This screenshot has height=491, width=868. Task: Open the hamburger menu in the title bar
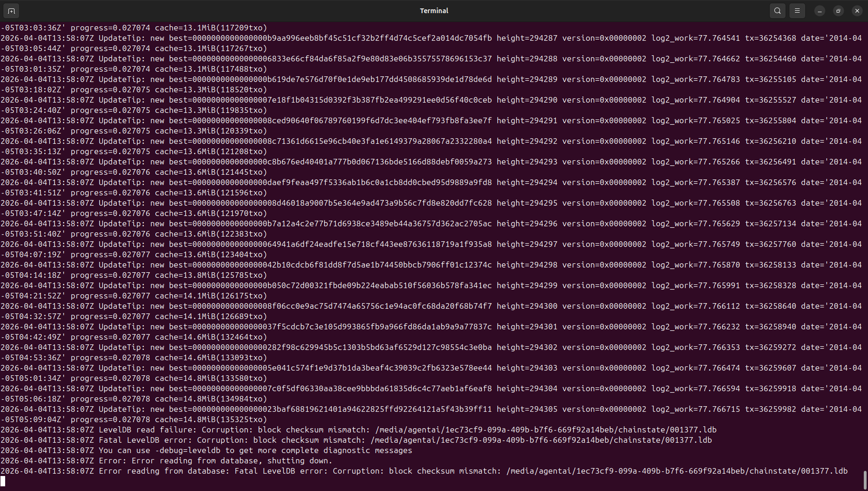pyautogui.click(x=797, y=11)
